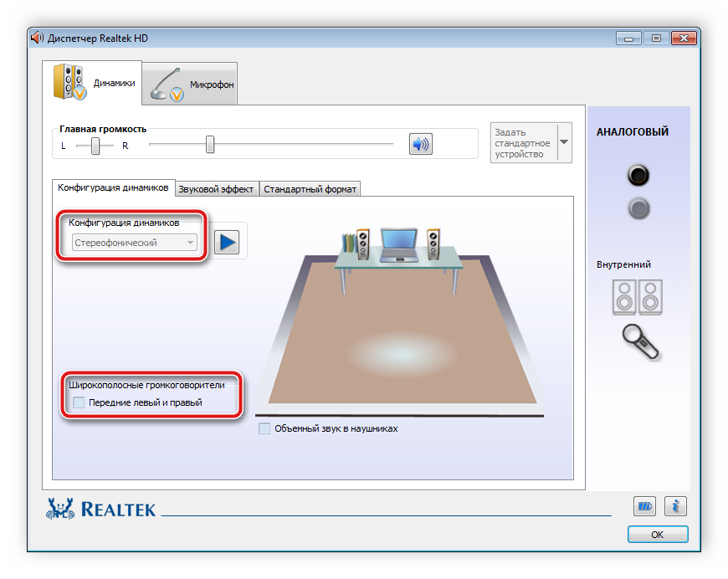Click the main volume slider handle
This screenshot has height=579, width=728.
(x=210, y=145)
